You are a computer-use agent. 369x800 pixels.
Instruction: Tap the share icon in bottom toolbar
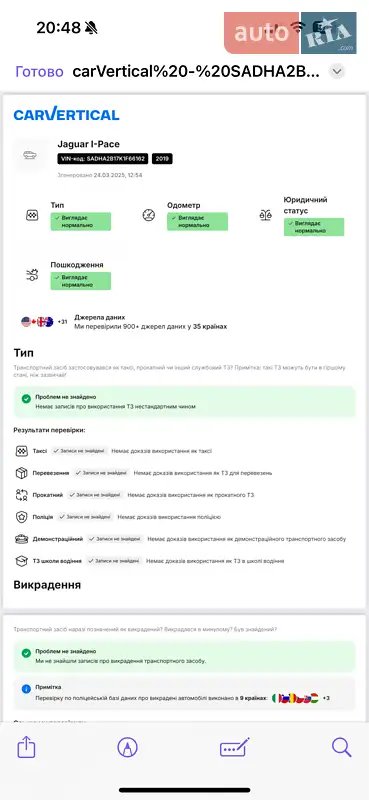coord(26,748)
